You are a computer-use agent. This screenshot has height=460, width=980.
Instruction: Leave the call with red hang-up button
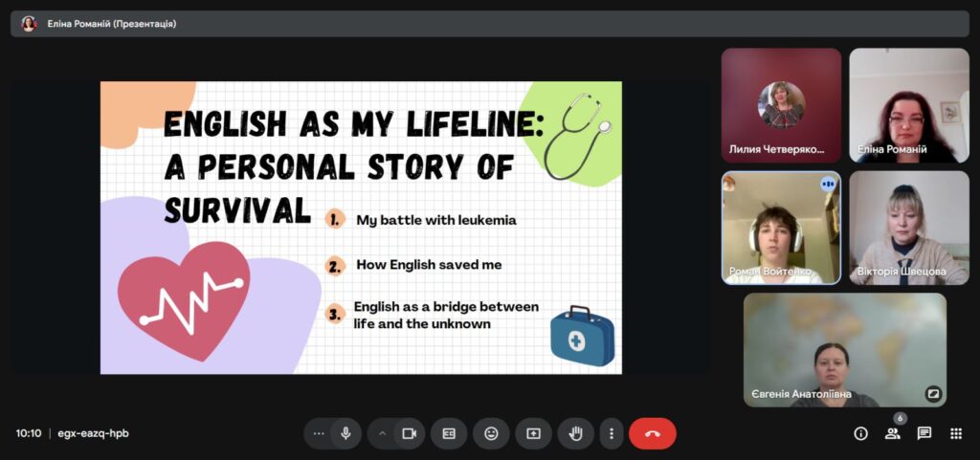[x=652, y=433]
